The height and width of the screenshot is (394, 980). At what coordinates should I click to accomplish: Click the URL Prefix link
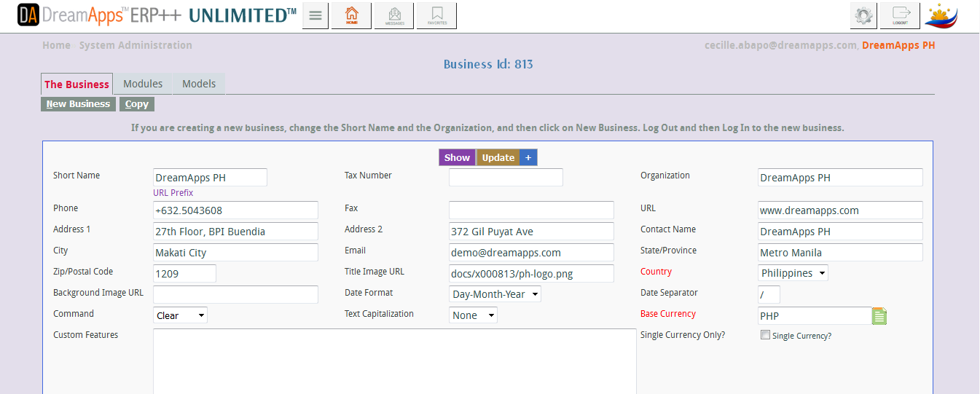(173, 193)
